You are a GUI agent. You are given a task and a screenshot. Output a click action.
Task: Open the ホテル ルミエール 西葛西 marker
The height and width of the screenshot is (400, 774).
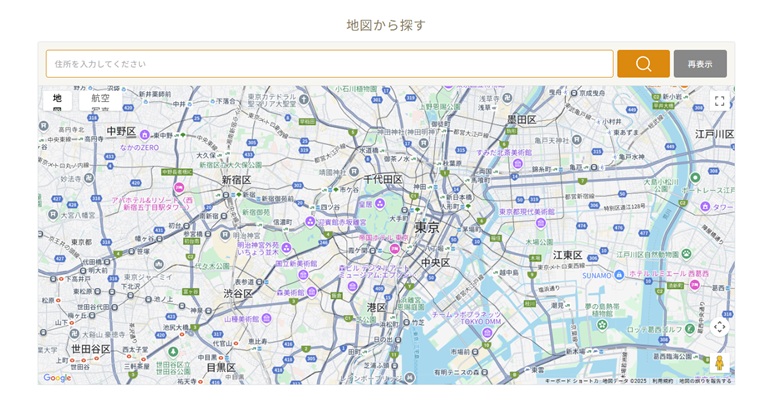(695, 284)
